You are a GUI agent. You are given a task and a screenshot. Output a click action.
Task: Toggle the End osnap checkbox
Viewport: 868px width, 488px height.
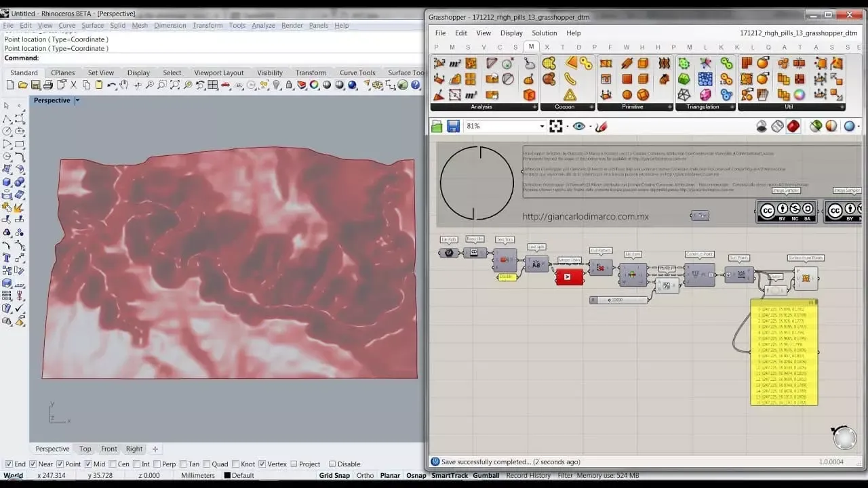pos(9,464)
